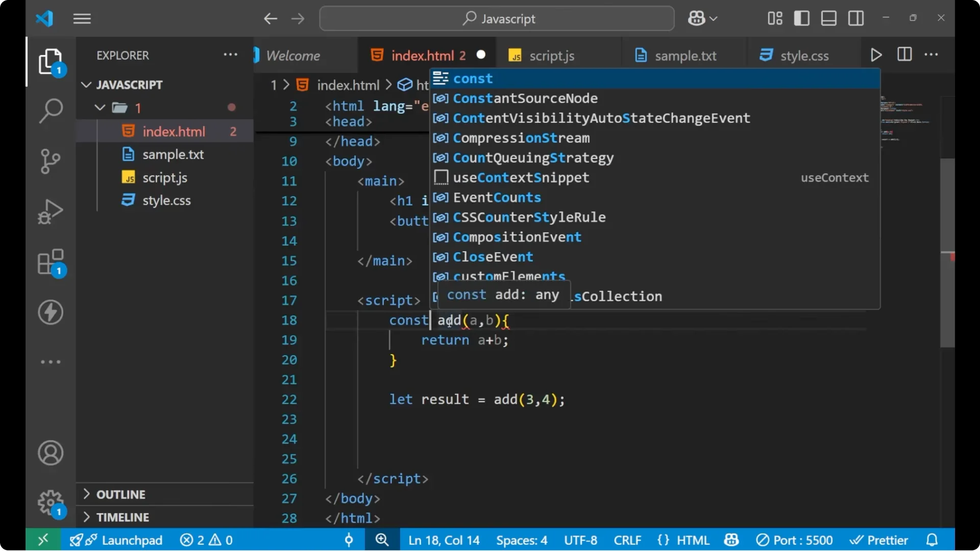The width and height of the screenshot is (980, 551).
Task: Toggle the primary sidebar visibility
Action: click(801, 18)
